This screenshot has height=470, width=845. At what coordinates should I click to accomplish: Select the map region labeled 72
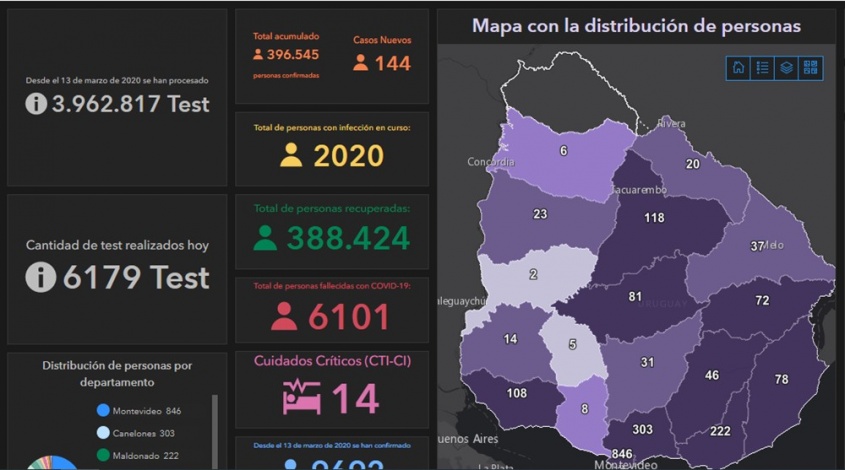click(x=762, y=300)
